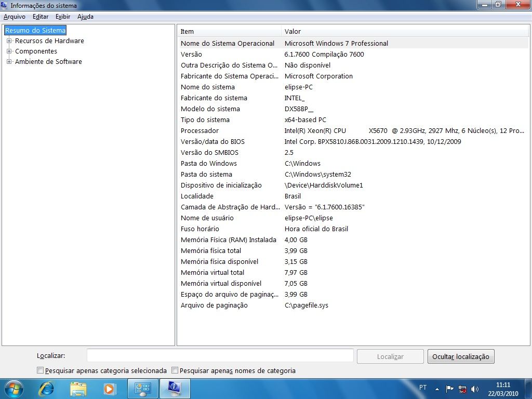Select Dispositivo de inicialização row
This screenshot has width=532, height=399.
pos(353,185)
